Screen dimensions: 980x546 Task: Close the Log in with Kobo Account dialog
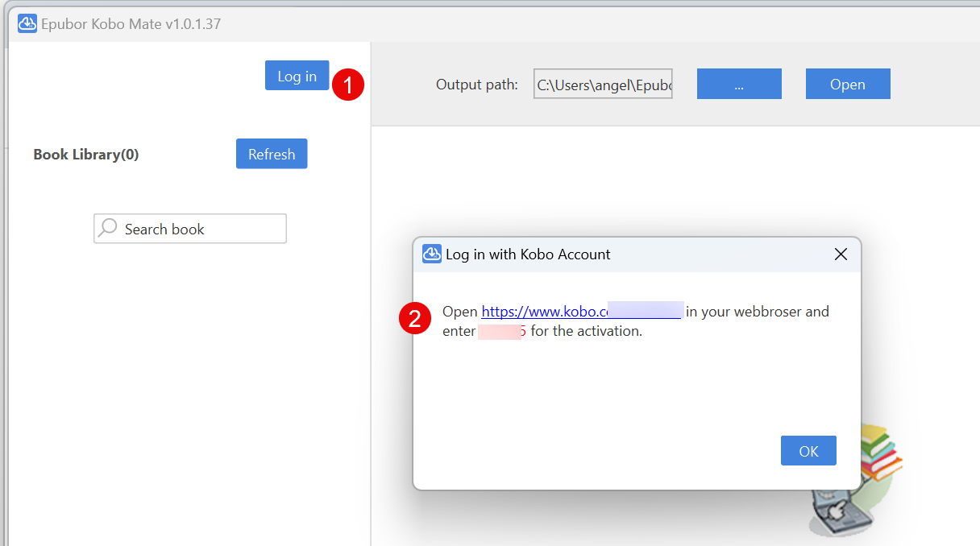[841, 254]
